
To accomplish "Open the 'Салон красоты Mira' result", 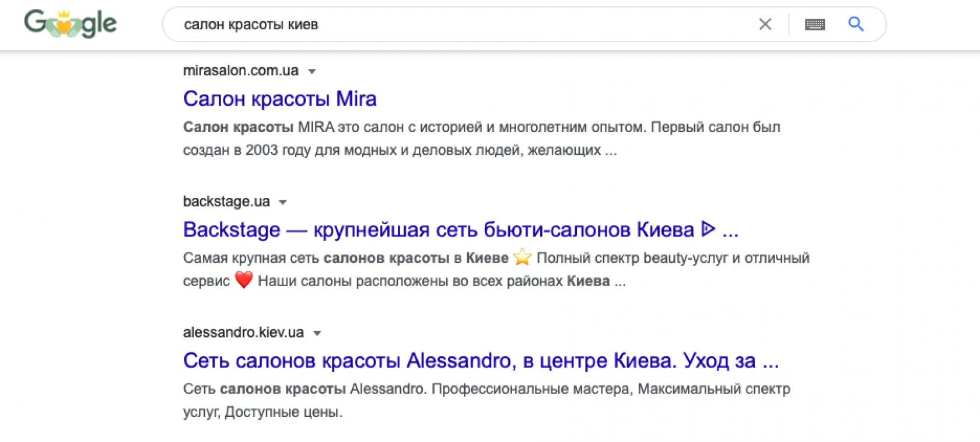I will (279, 99).
